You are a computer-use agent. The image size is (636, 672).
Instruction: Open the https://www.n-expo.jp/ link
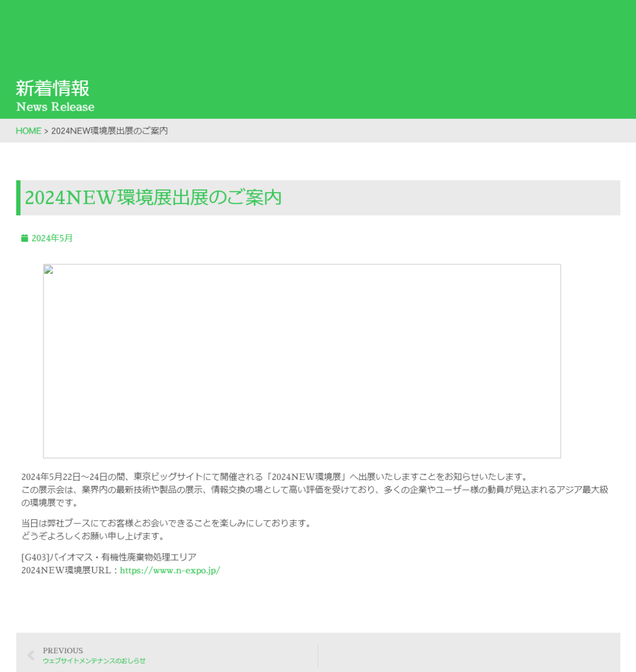point(170,571)
